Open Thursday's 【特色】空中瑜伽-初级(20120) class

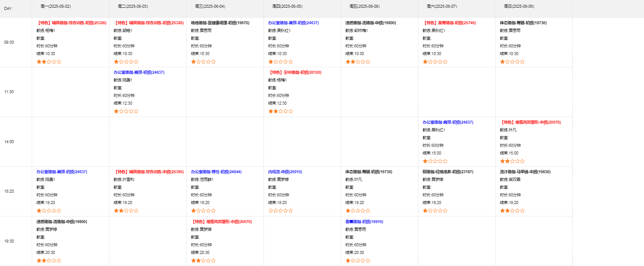point(295,72)
